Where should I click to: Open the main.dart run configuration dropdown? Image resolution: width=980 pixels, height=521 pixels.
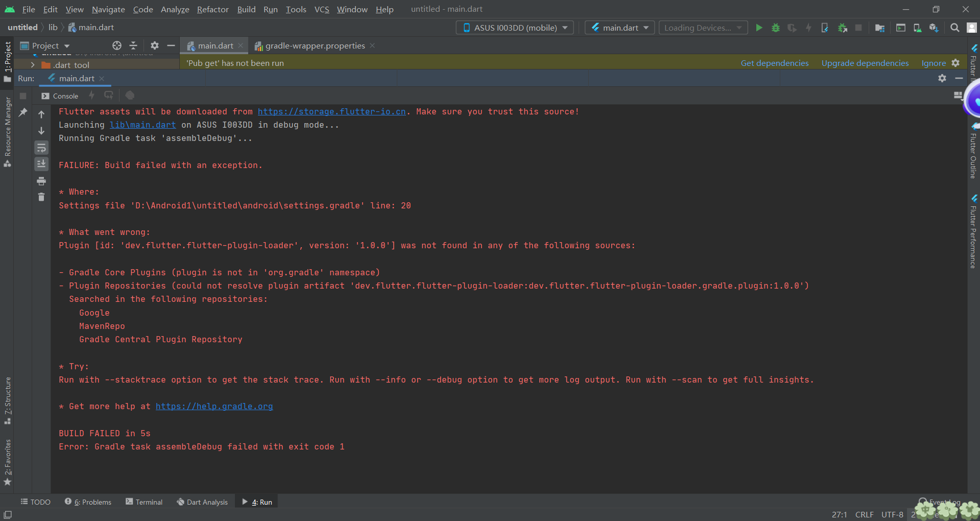click(x=619, y=28)
